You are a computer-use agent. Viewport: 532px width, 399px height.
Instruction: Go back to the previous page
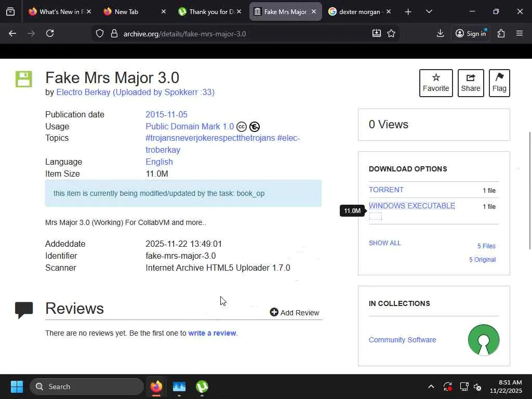[x=12, y=34]
